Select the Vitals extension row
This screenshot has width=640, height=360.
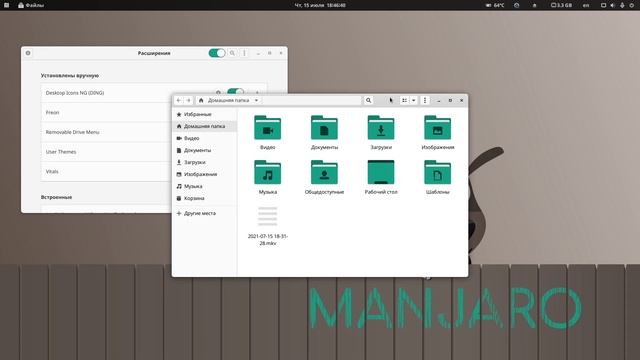tap(106, 171)
